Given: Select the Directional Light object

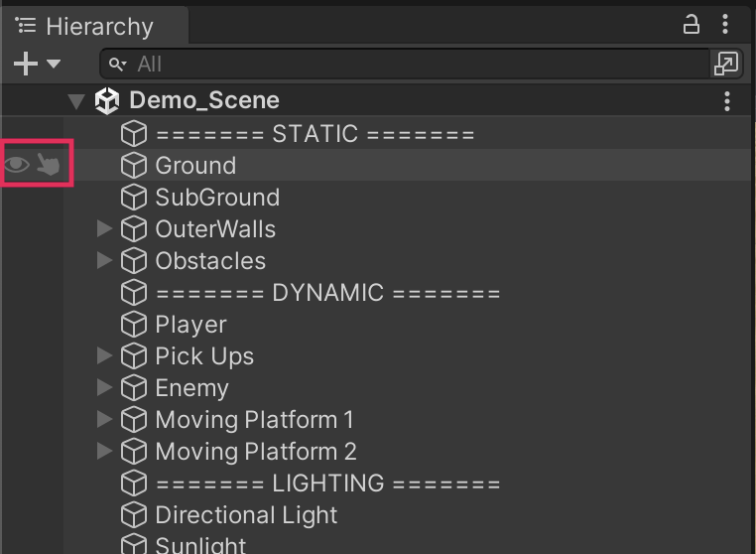Looking at the screenshot, I should coord(246,515).
